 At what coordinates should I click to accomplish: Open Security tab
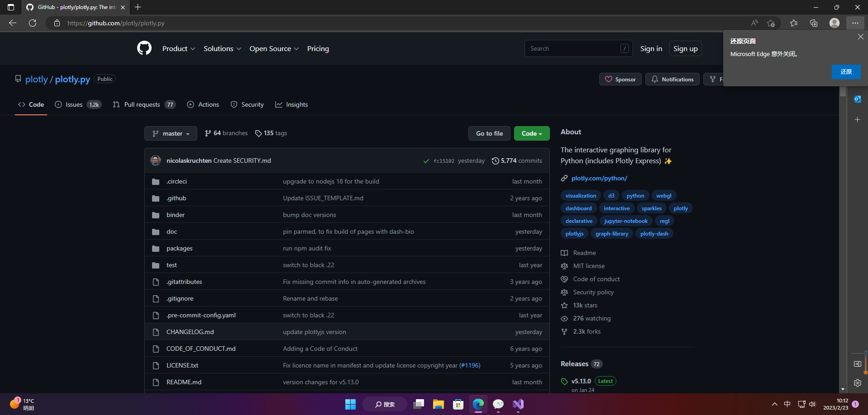pos(247,104)
